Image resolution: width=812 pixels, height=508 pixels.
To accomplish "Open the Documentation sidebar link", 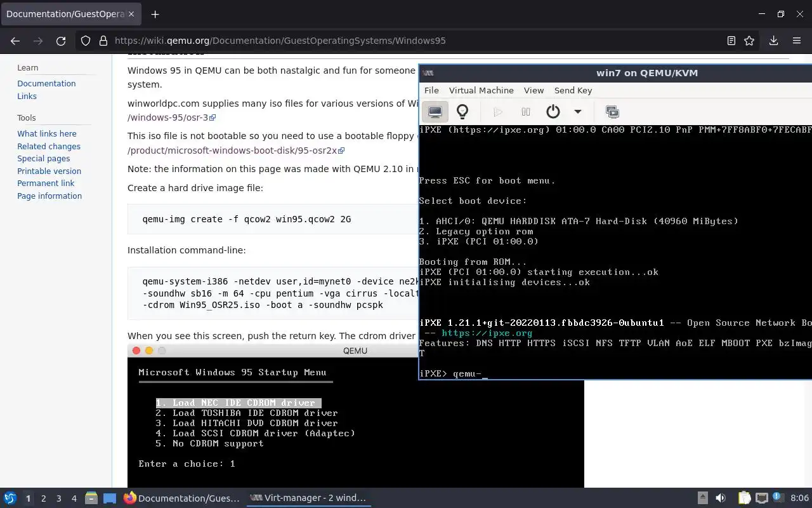I will (46, 83).
